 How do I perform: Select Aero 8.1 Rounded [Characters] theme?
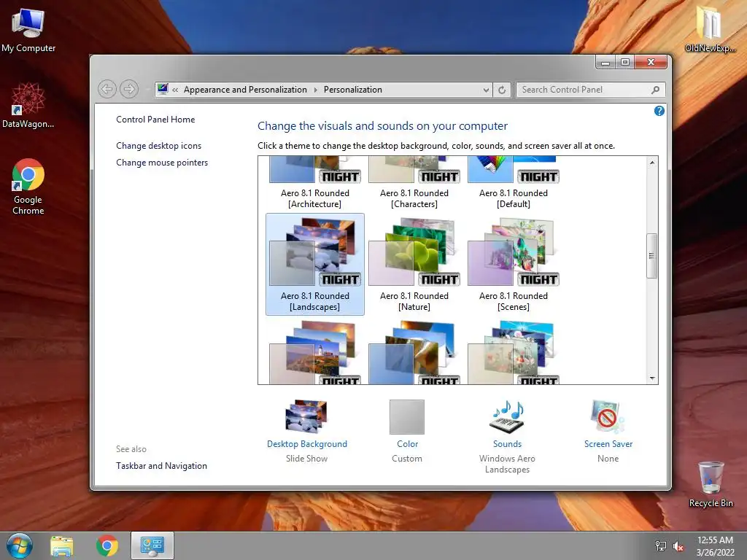414,183
